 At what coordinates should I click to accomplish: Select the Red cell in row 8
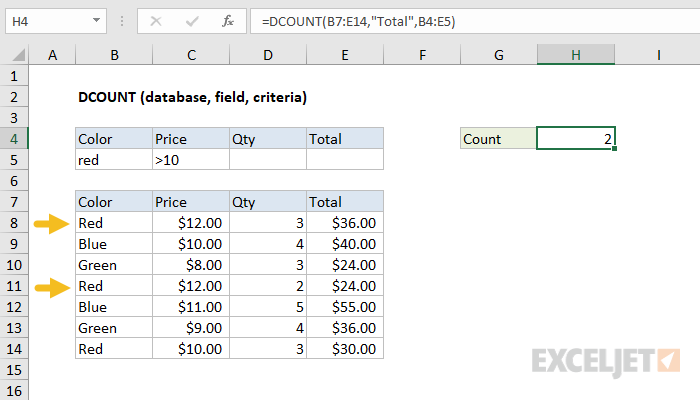(x=114, y=223)
